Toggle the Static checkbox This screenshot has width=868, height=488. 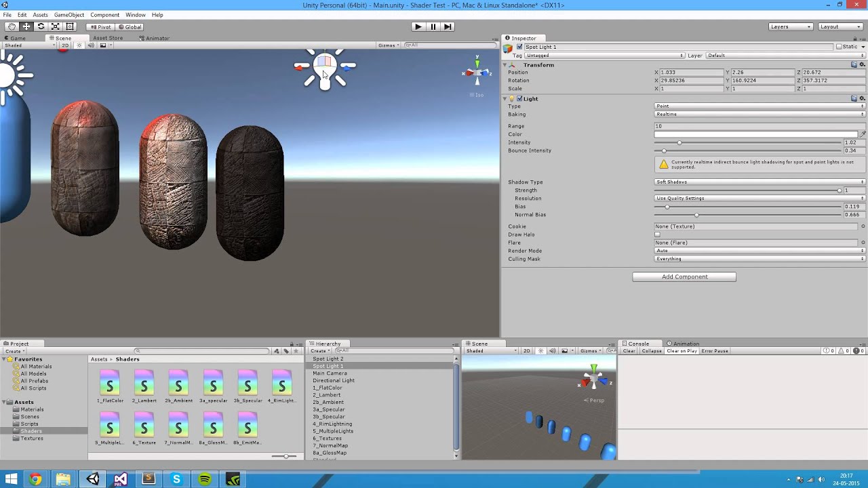pos(839,47)
